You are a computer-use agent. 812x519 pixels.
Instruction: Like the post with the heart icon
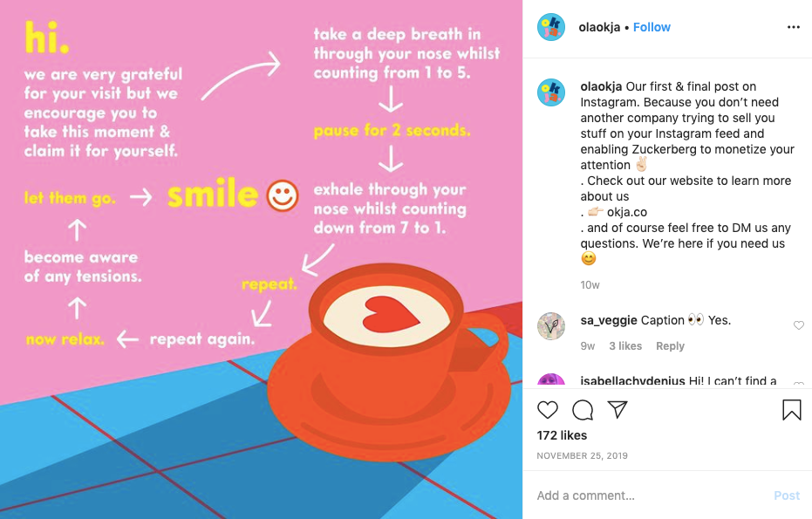[x=548, y=410]
